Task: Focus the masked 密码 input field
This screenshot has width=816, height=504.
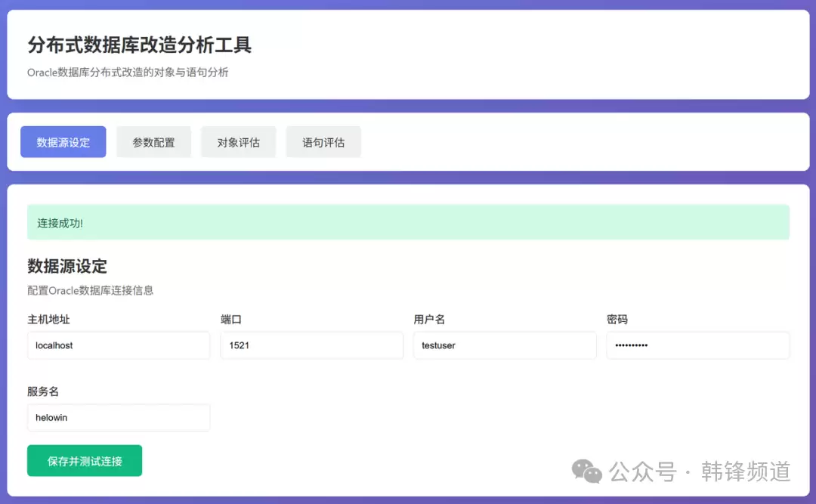Action: [x=697, y=345]
